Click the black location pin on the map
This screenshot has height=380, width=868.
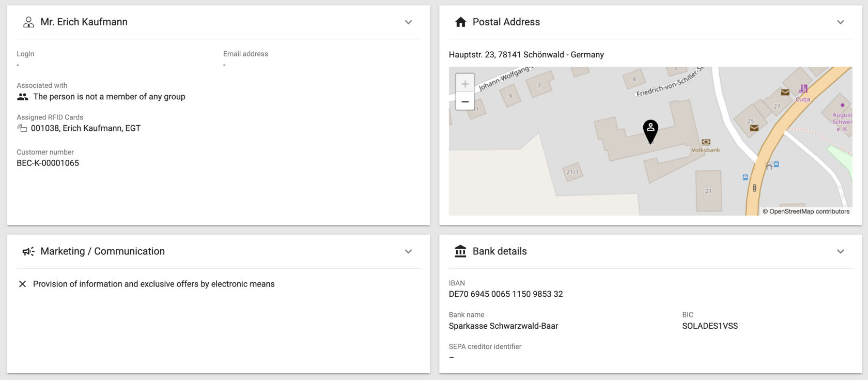[650, 131]
